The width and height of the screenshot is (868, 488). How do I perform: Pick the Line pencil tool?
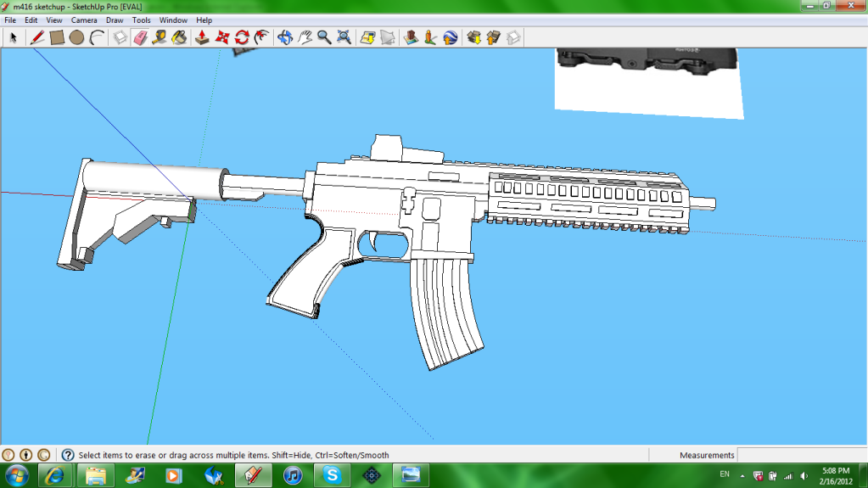37,37
